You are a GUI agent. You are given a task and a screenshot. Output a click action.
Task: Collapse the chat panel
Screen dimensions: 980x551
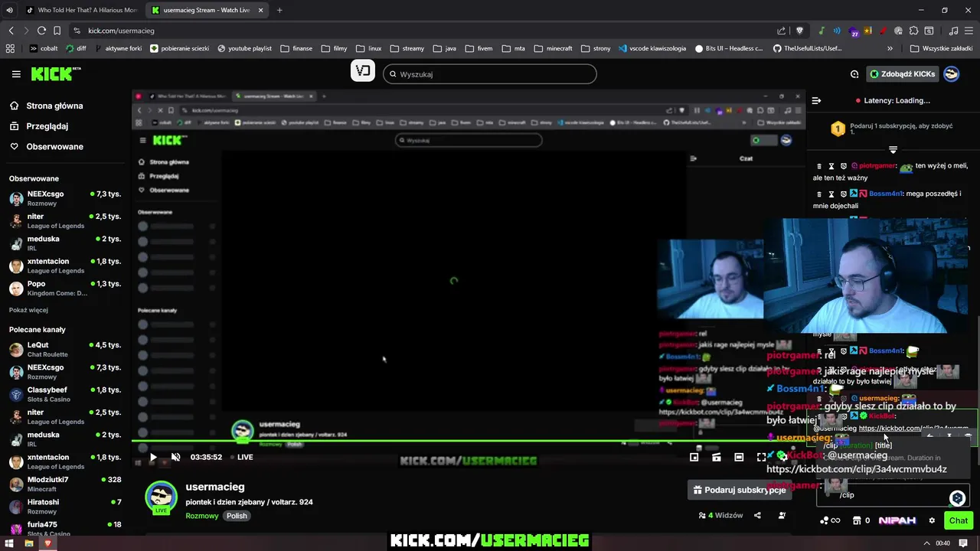[x=816, y=100]
